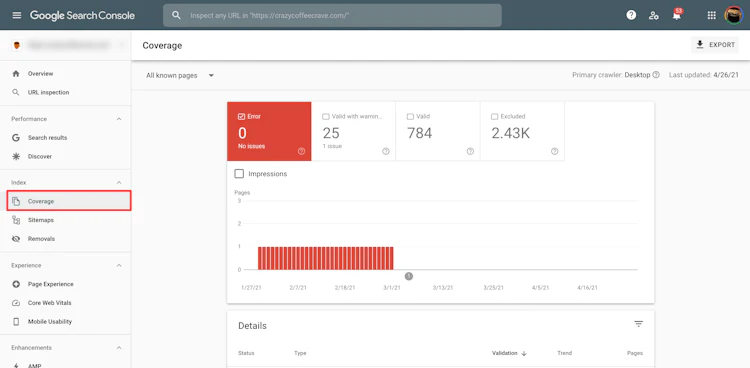
Task: Enable the Valid with warnings checkbox
Action: (326, 116)
